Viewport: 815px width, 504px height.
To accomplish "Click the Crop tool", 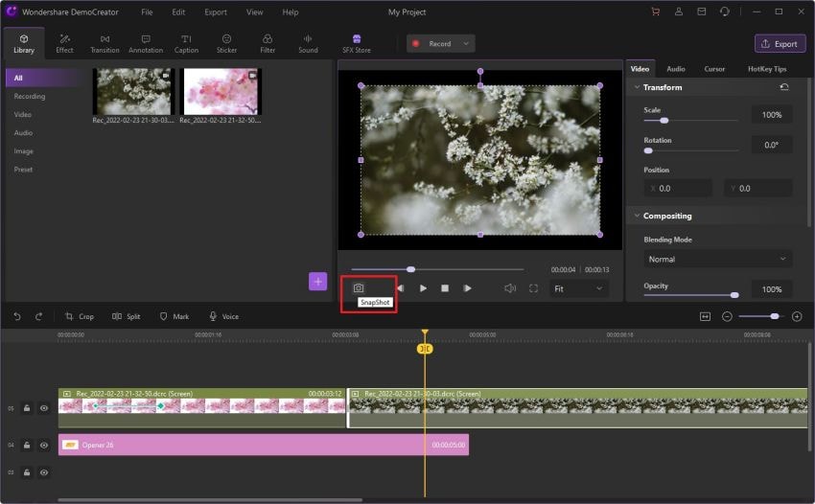I will pyautogui.click(x=80, y=316).
